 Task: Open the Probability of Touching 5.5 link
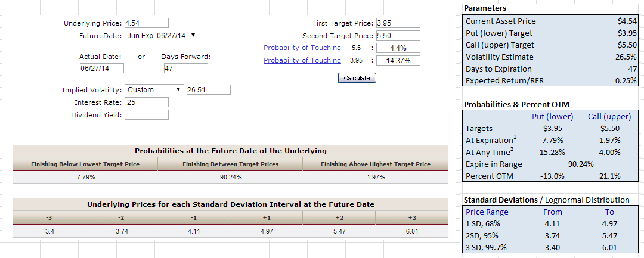click(x=302, y=48)
